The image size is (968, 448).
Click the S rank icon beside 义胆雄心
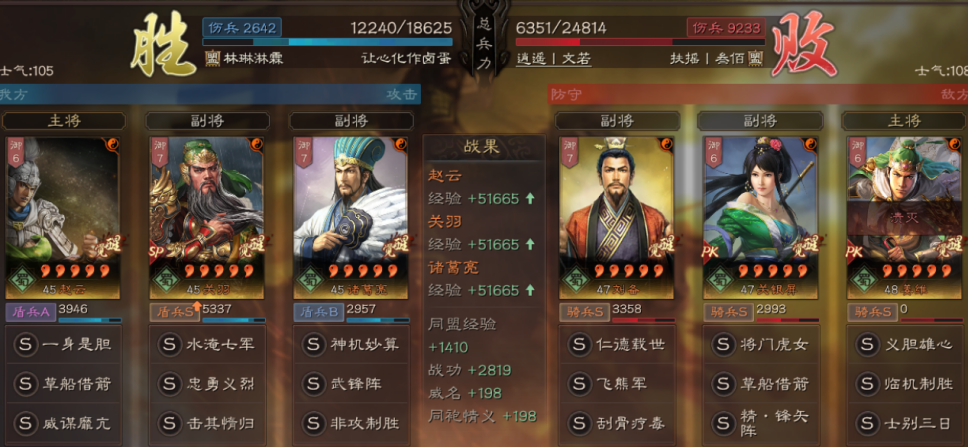tap(867, 344)
